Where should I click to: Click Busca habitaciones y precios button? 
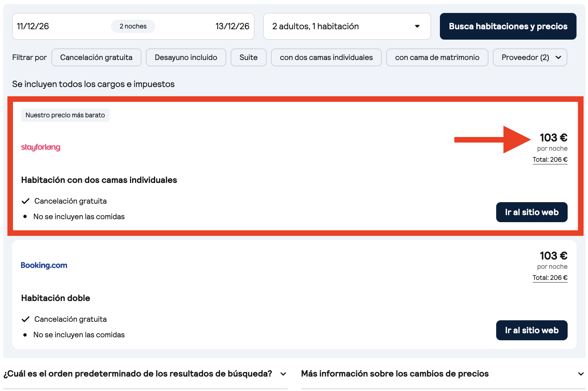click(508, 26)
